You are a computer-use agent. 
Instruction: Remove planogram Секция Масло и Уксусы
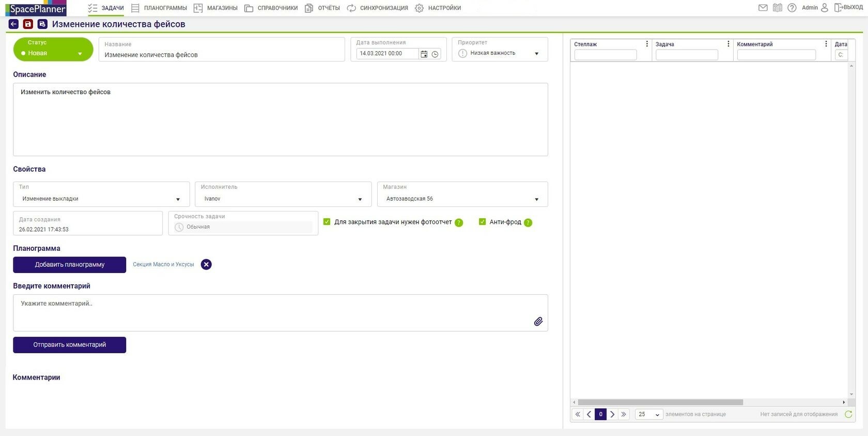click(206, 264)
